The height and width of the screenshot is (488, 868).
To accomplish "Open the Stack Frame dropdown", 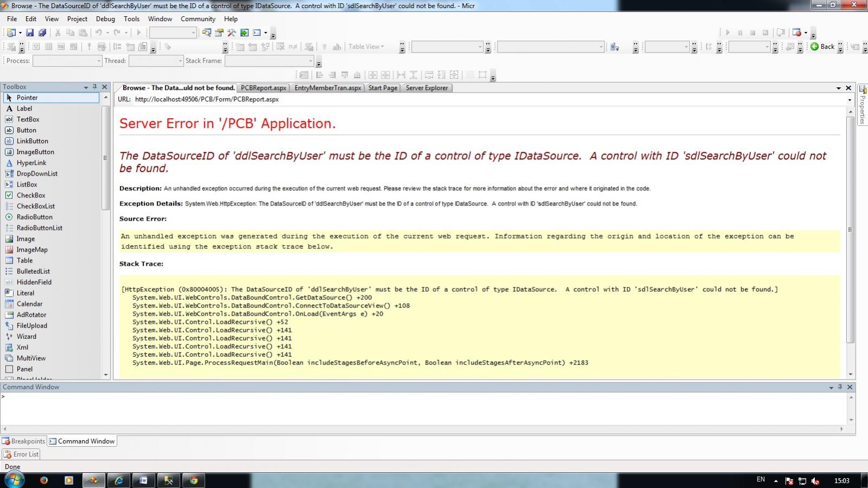I will coord(270,61).
